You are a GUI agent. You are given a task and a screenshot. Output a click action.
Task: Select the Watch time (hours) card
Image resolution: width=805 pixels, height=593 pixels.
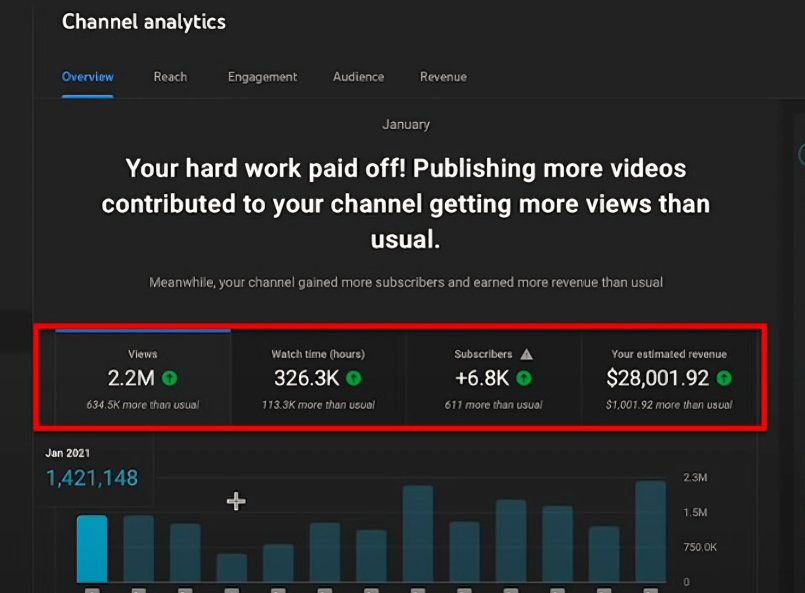coord(318,378)
